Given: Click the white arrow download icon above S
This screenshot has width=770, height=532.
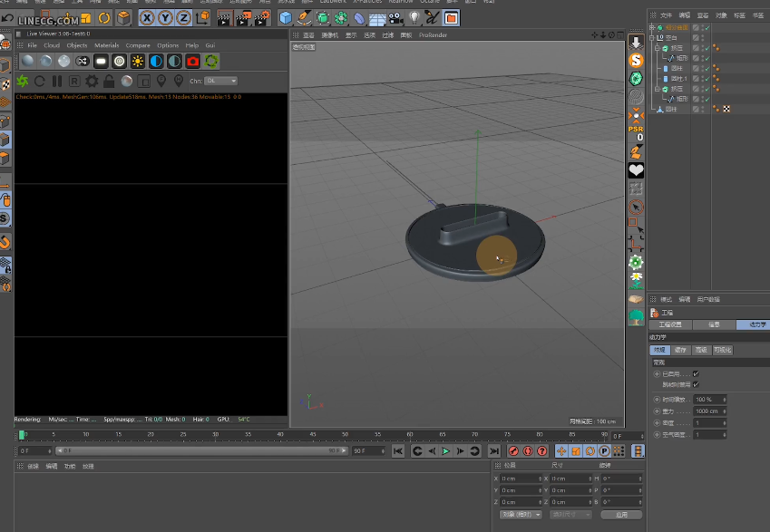Looking at the screenshot, I should 636,43.
